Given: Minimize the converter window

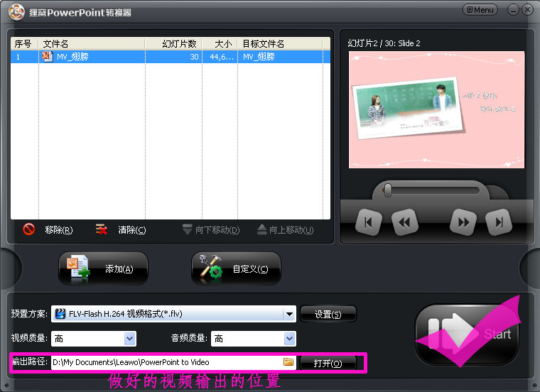Looking at the screenshot, I should point(513,10).
